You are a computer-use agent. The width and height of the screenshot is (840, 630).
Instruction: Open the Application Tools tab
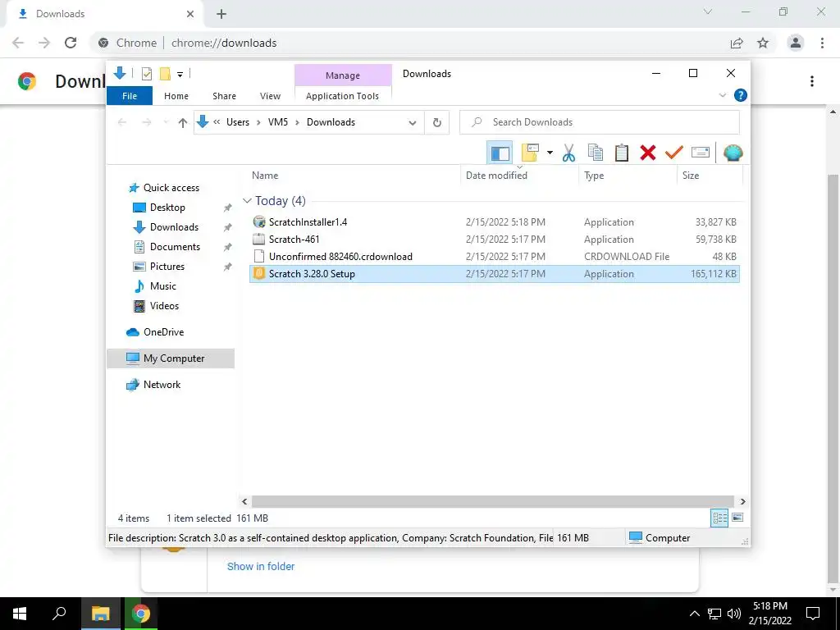[x=342, y=96]
